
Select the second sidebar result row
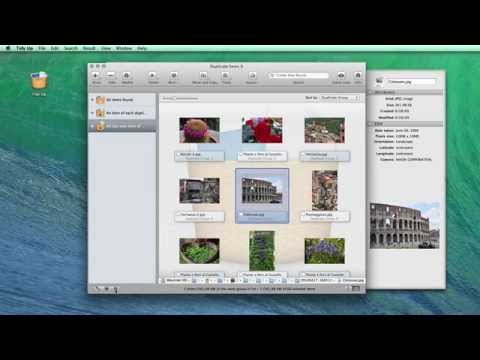click(122, 113)
